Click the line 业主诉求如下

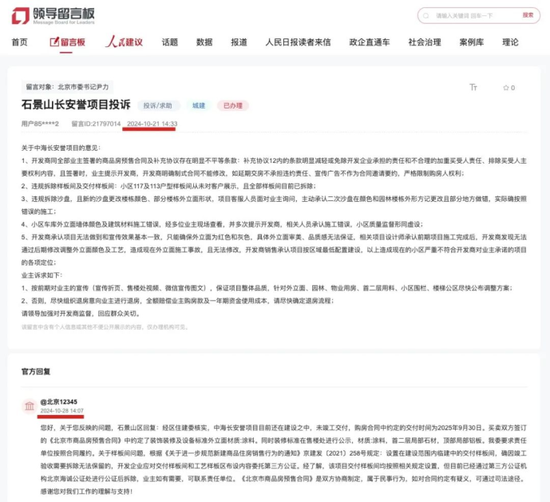pos(42,275)
